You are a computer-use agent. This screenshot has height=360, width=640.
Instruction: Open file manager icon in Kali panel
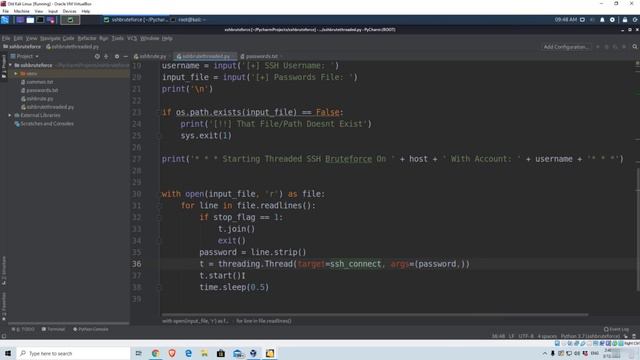pyautogui.click(x=30, y=20)
